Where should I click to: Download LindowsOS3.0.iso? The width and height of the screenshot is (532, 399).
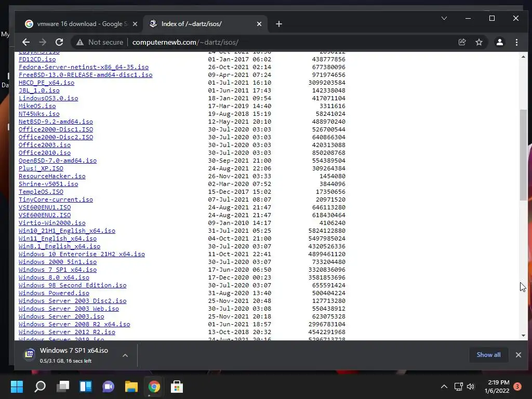[x=48, y=98]
